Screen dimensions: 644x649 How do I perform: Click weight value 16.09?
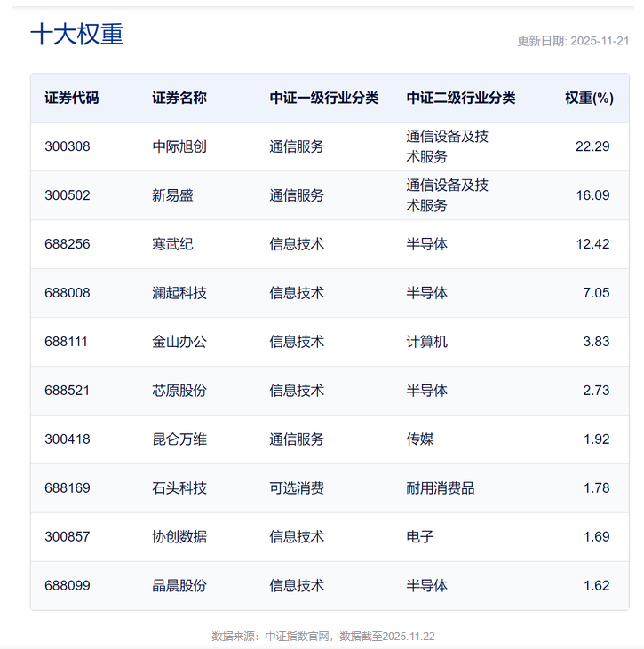[592, 195]
